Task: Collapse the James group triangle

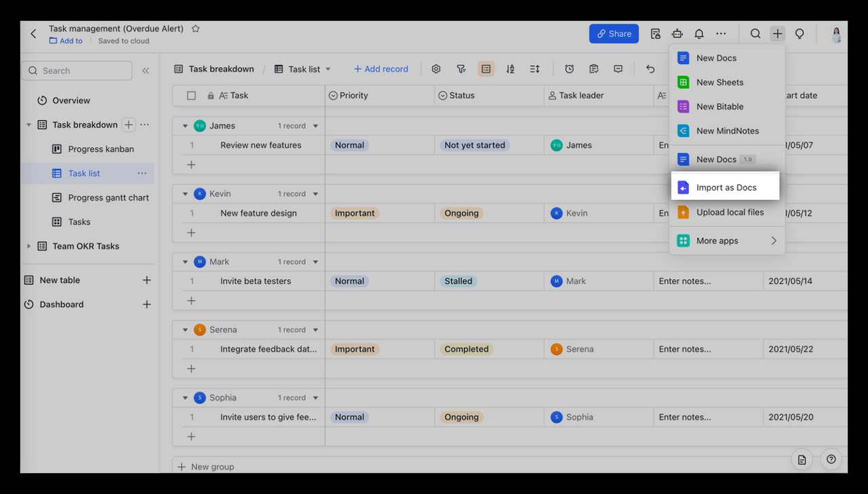Action: click(185, 126)
